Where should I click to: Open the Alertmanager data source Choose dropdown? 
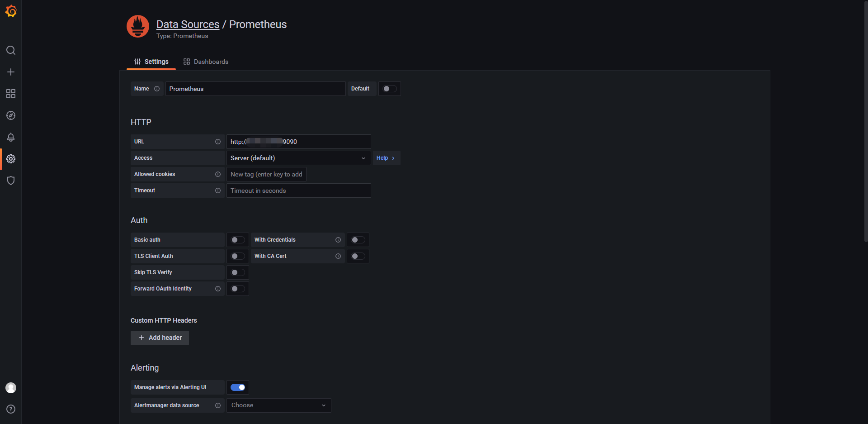coord(278,405)
